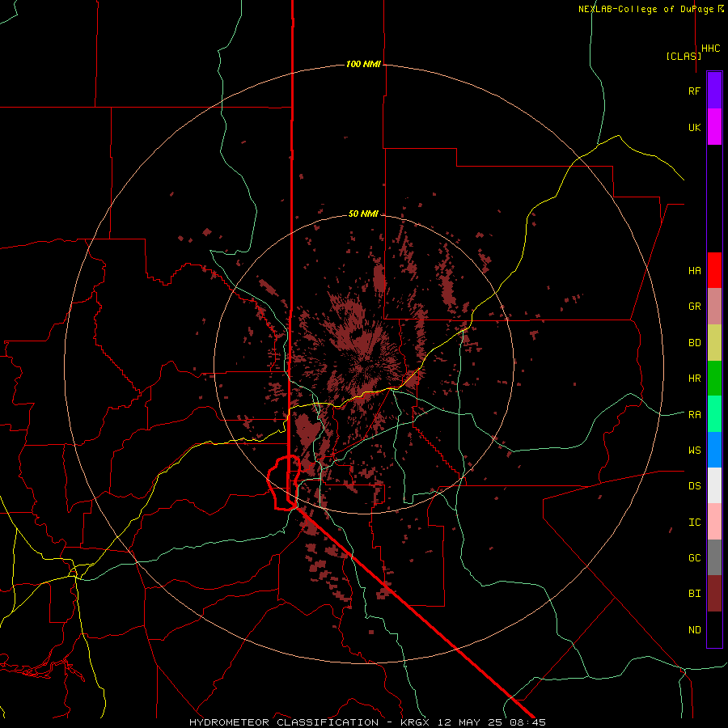Screen dimensions: 728x728
Task: Click the IC legend label
Action: [x=694, y=523]
